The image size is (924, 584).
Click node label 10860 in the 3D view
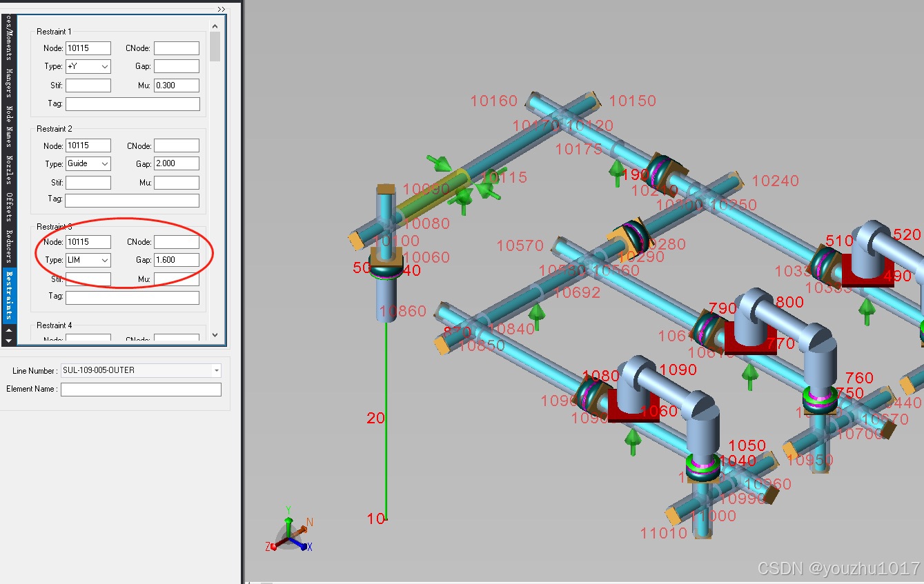403,311
